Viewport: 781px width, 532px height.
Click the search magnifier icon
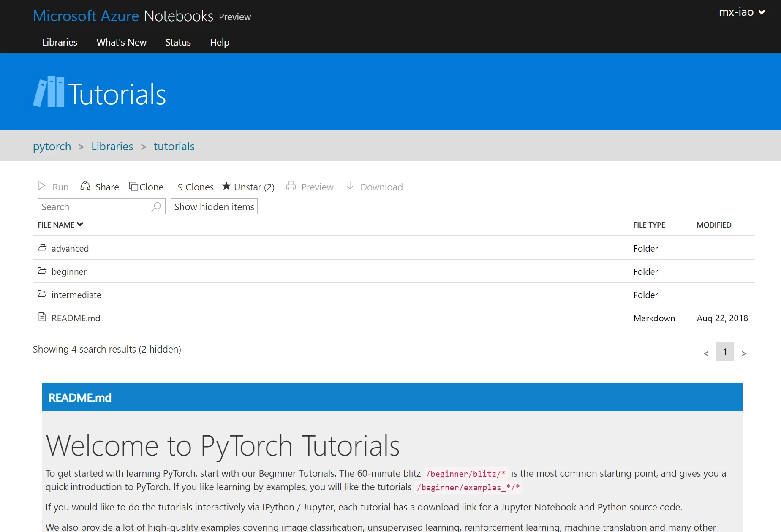click(156, 206)
